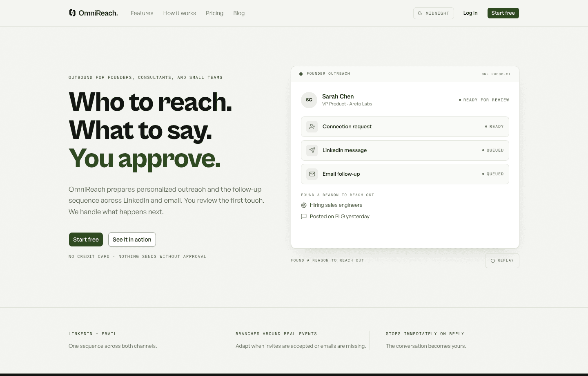Select the Email follow-up step row
588x376 pixels.
(x=405, y=174)
